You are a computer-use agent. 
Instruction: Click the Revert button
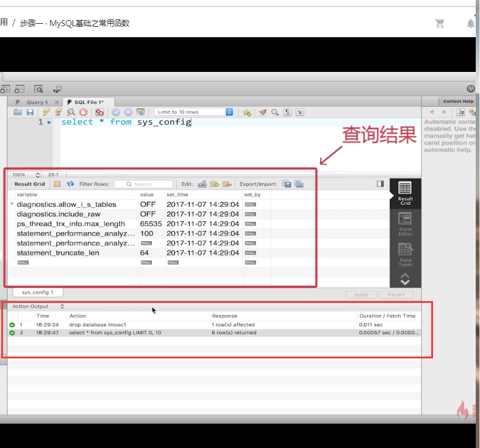click(396, 294)
